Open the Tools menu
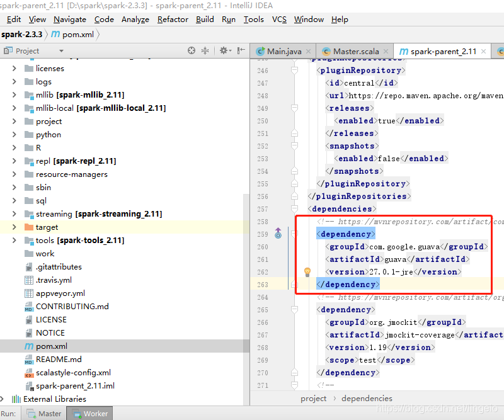 [254, 20]
